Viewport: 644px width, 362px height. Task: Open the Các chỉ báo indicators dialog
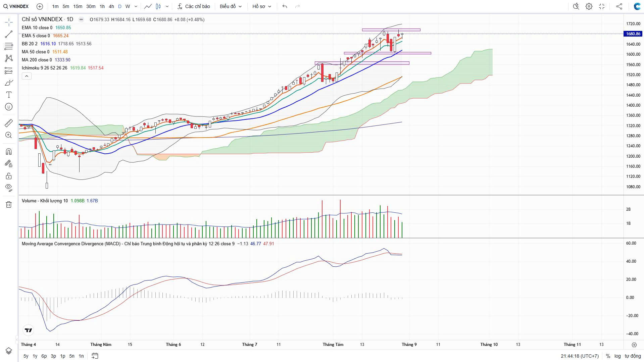tap(194, 6)
